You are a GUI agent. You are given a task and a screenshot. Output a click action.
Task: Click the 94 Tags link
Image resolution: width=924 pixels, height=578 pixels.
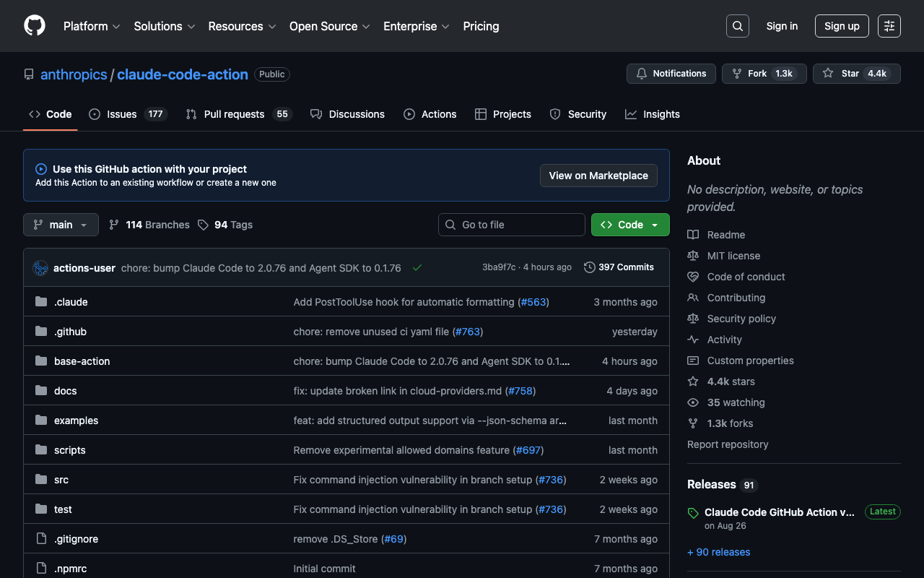225,225
